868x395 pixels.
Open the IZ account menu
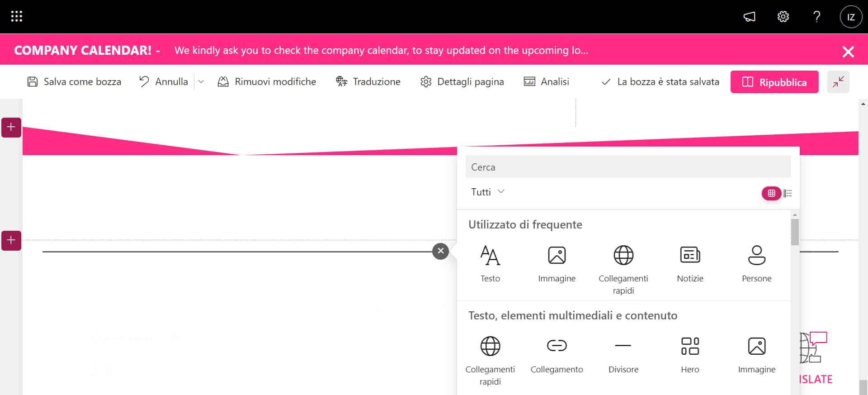pos(851,17)
